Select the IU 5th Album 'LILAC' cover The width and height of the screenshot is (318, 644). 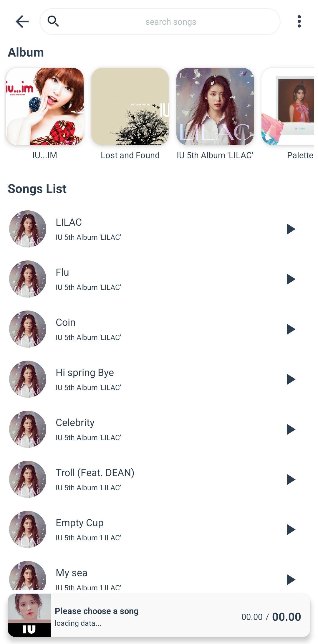(x=215, y=107)
